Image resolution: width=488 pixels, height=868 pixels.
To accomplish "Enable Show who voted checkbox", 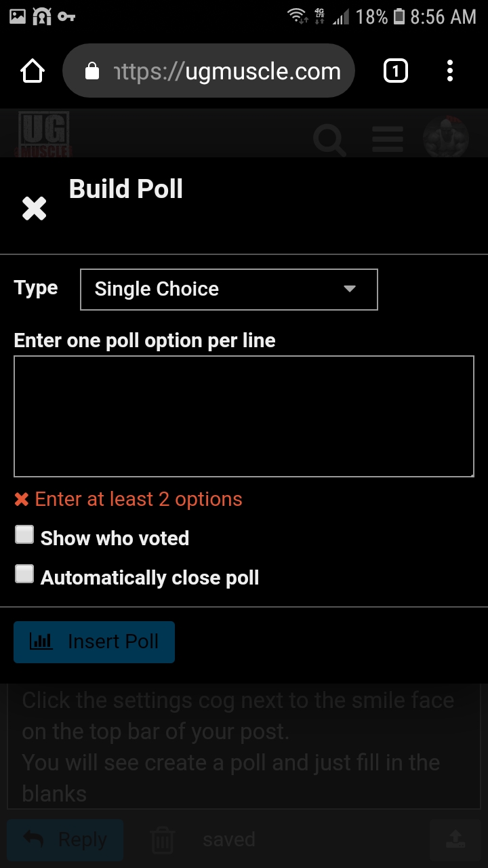I will click(24, 535).
